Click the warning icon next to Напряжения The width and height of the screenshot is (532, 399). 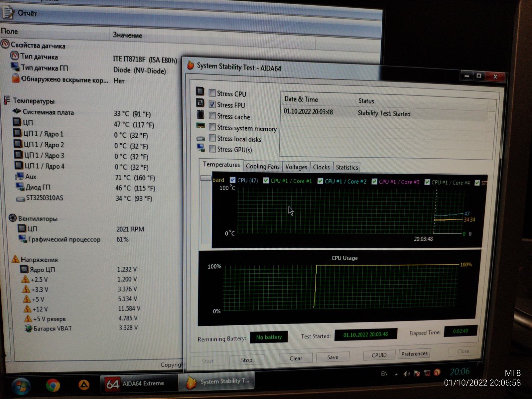point(16,259)
